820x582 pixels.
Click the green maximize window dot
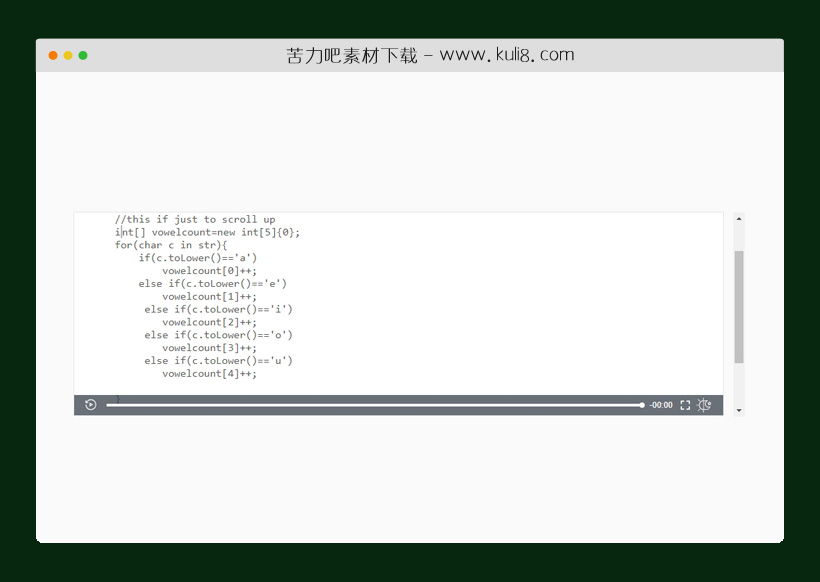pyautogui.click(x=83, y=55)
